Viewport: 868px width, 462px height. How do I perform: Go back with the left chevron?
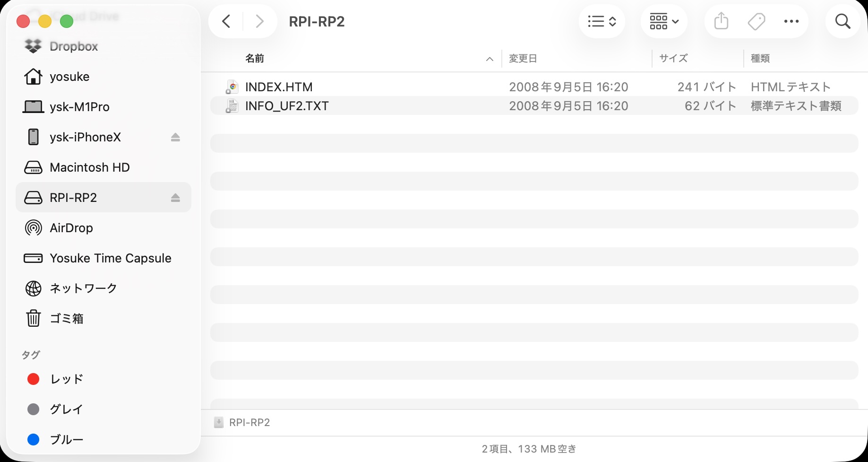[x=226, y=21]
